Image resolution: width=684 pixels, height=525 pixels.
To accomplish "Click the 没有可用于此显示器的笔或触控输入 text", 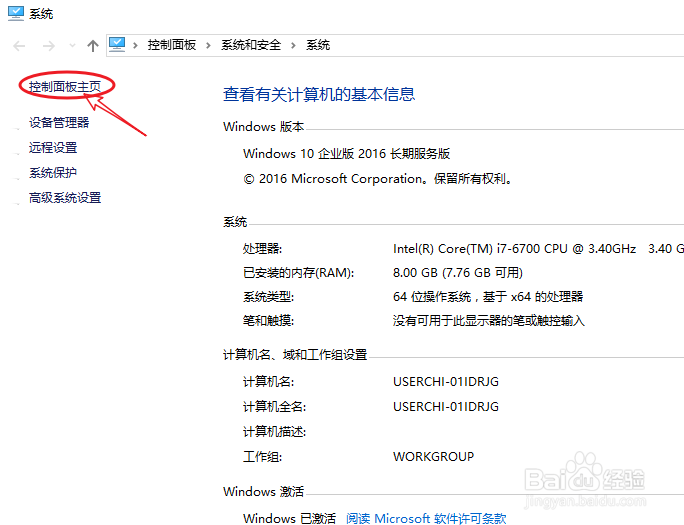I will click(x=489, y=321).
